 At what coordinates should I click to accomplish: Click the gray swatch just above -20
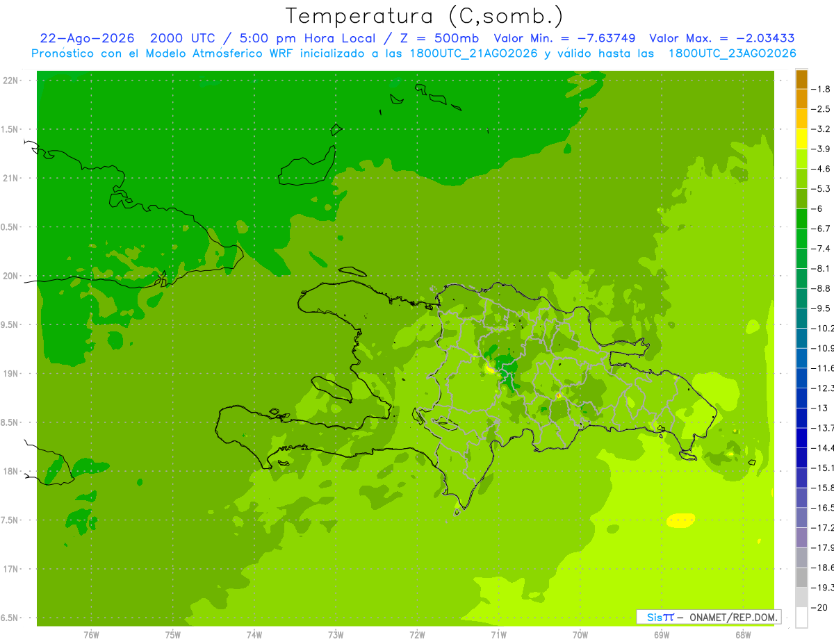801,597
